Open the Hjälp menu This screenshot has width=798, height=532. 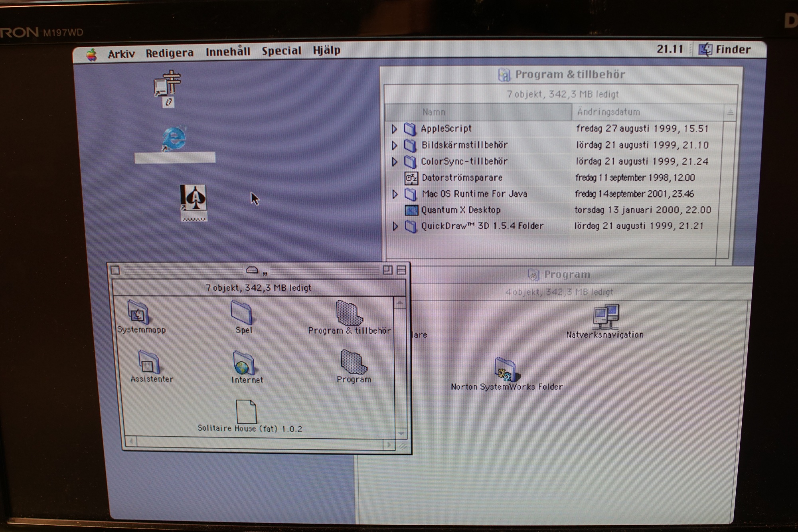click(326, 50)
